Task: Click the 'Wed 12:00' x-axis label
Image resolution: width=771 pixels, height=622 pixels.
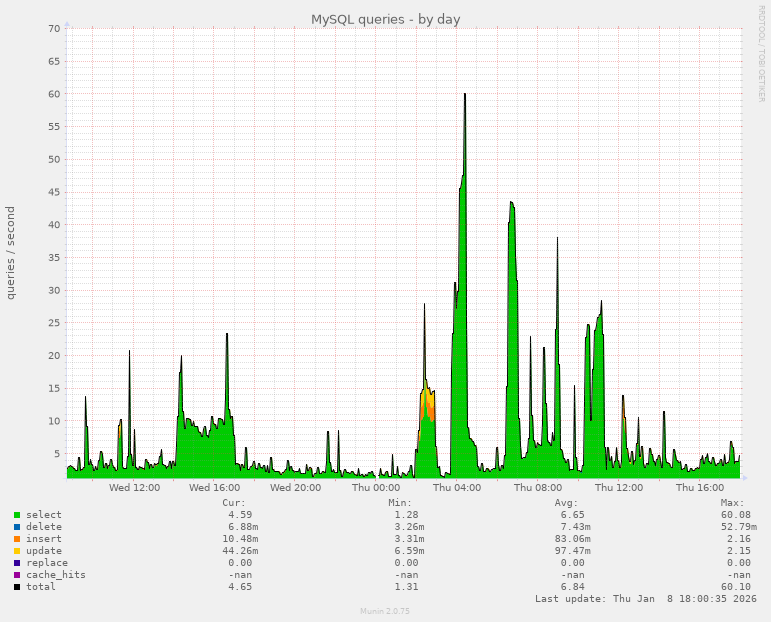Action: point(134,488)
